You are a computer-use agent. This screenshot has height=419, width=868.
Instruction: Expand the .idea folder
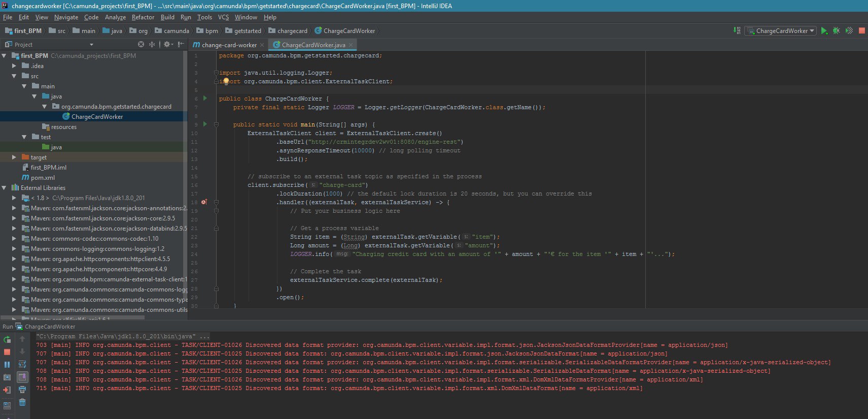pos(14,66)
